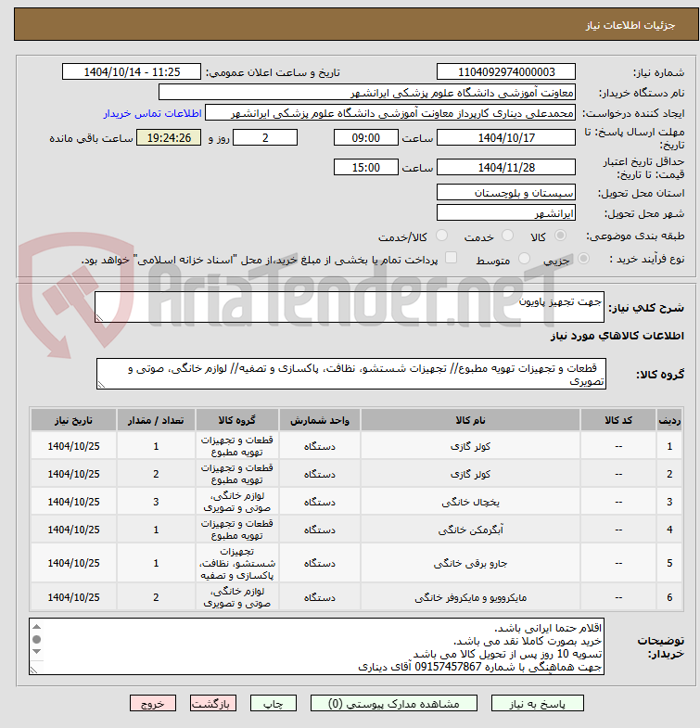Click phone number 09157457867 note line

tap(480, 667)
